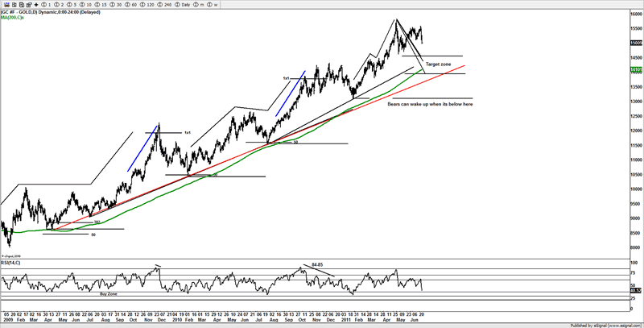644x328 pixels.
Task: Click the 'Buy Zone' label in RSI pane
Action: (x=109, y=294)
